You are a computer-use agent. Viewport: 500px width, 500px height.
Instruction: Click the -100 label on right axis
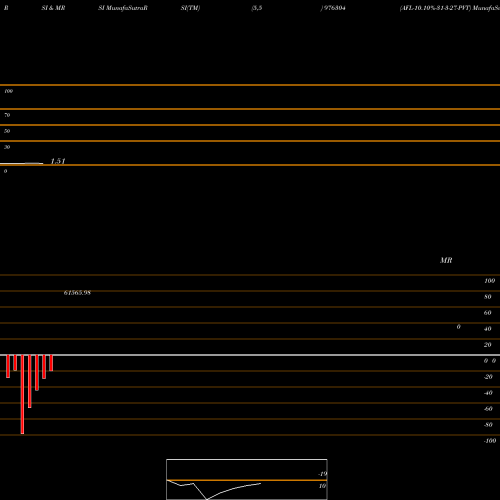(x=490, y=441)
